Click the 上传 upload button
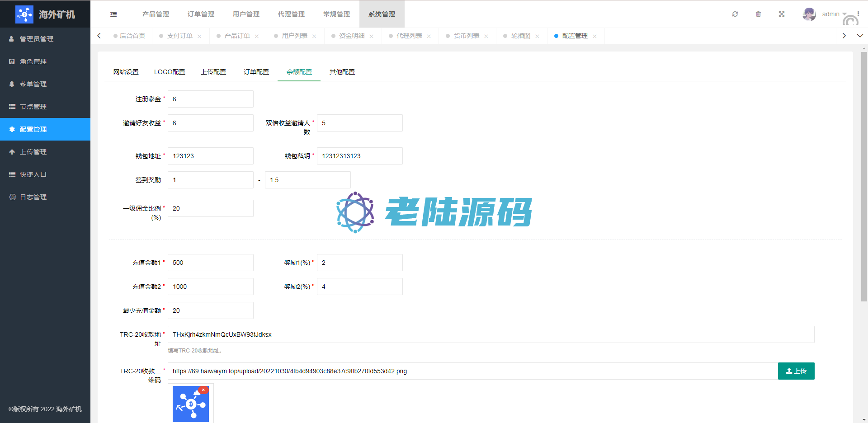 pos(796,371)
